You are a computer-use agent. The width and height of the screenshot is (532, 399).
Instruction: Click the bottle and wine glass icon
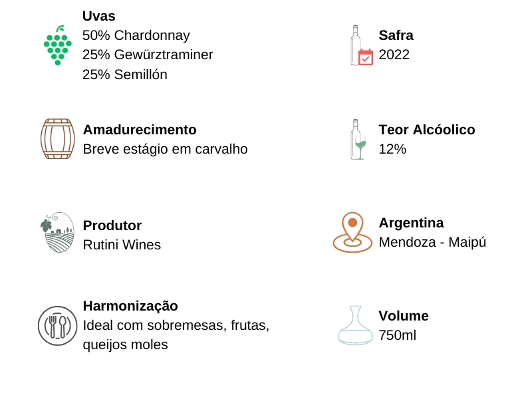click(358, 139)
